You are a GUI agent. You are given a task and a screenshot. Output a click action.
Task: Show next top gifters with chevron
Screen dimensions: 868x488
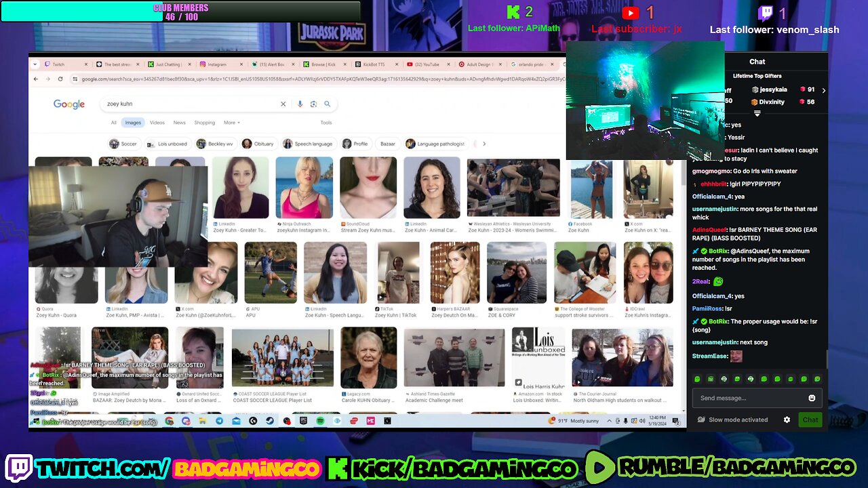coord(823,90)
